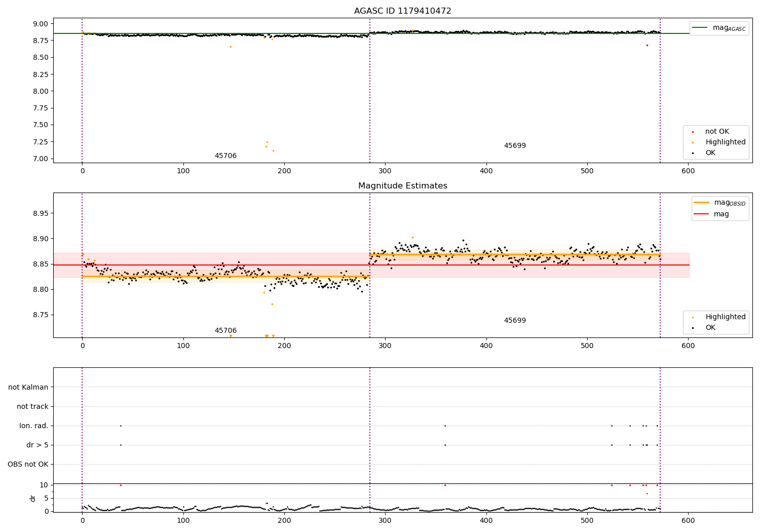Click 'not OK' in top plot legend

point(717,132)
